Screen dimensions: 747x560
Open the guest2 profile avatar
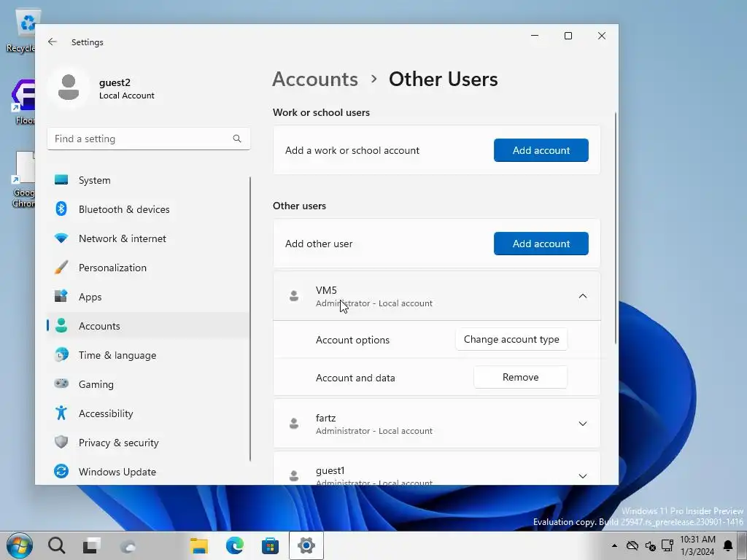[69, 87]
